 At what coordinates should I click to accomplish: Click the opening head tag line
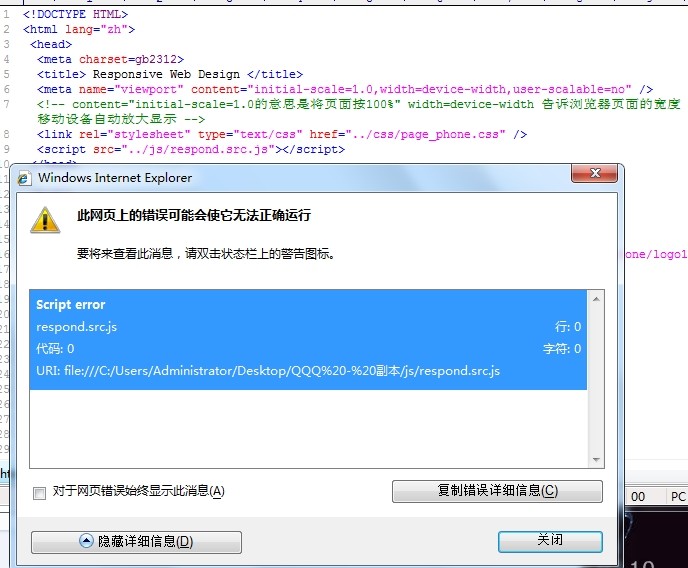coord(51,44)
